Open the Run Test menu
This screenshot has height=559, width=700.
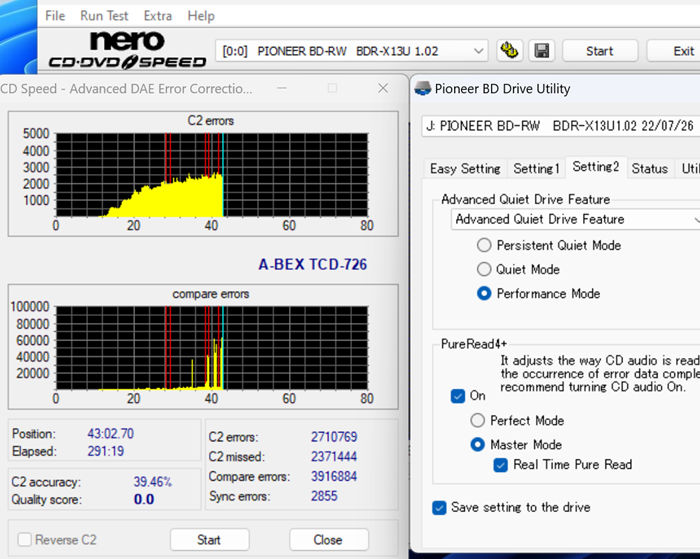(104, 16)
